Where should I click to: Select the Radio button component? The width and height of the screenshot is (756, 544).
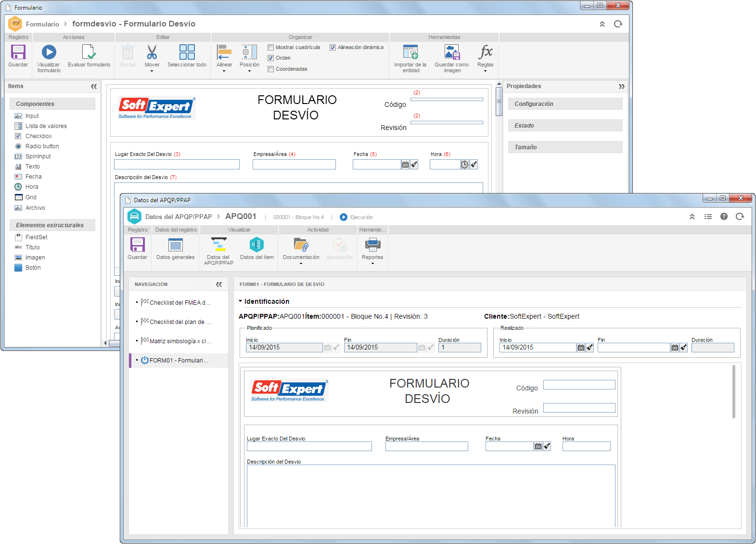(x=37, y=146)
